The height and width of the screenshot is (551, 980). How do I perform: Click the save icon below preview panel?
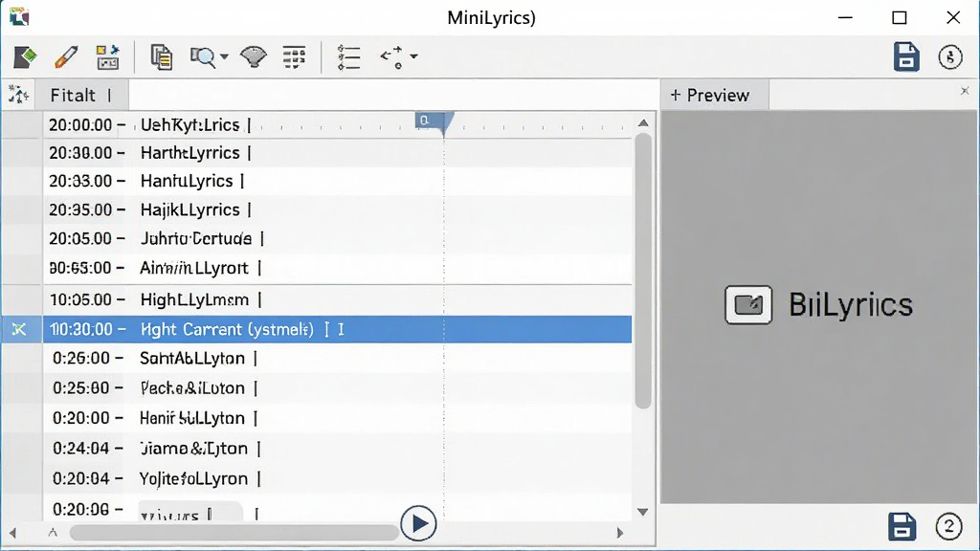[902, 527]
